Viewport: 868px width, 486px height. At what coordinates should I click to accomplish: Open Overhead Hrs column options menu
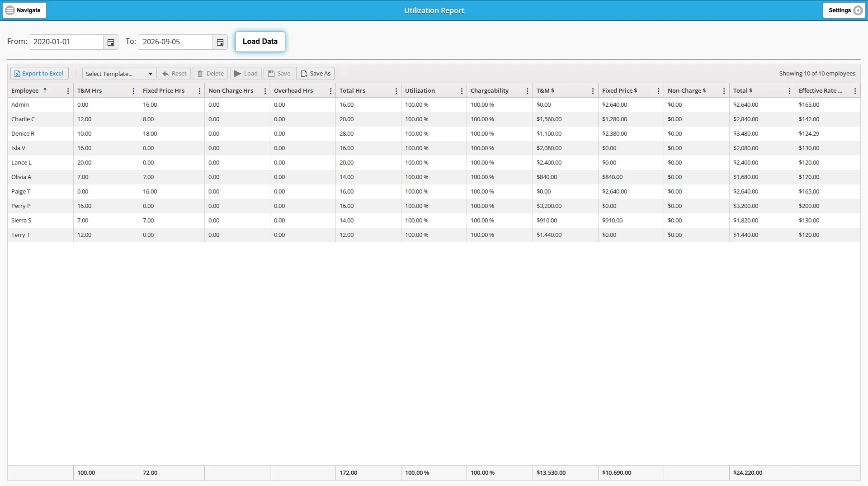(330, 91)
